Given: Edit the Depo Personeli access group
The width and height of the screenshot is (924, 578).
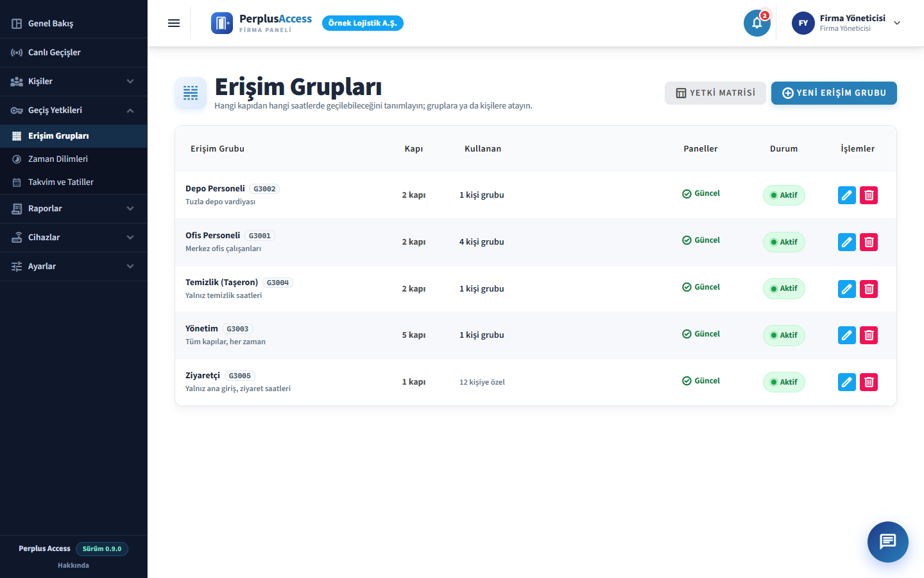Looking at the screenshot, I should pyautogui.click(x=847, y=195).
